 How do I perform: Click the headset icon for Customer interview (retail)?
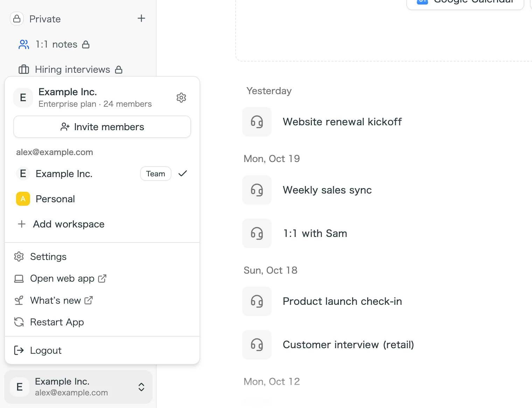tap(257, 345)
